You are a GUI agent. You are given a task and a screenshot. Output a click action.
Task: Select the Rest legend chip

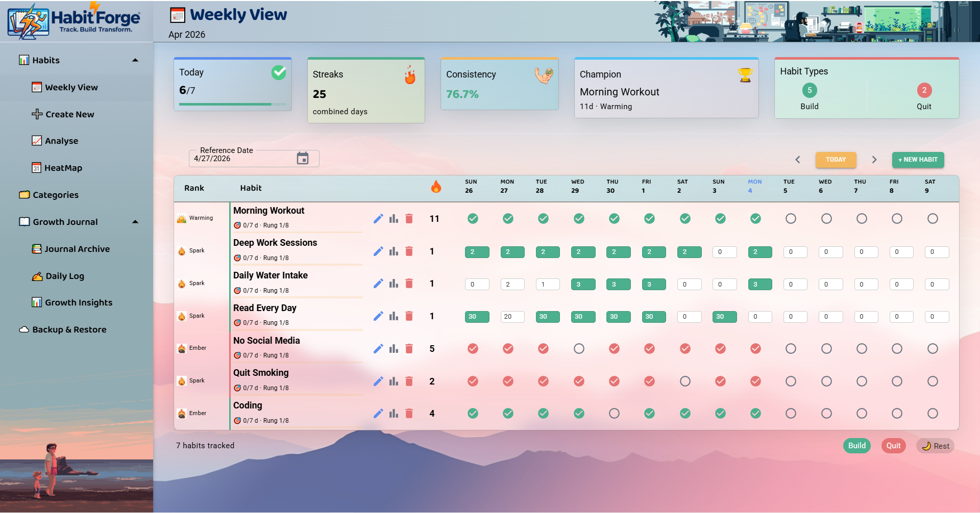pyautogui.click(x=935, y=446)
